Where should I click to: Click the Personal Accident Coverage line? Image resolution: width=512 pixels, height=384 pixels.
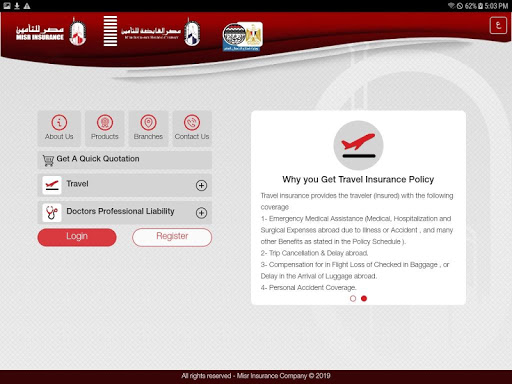pos(309,287)
